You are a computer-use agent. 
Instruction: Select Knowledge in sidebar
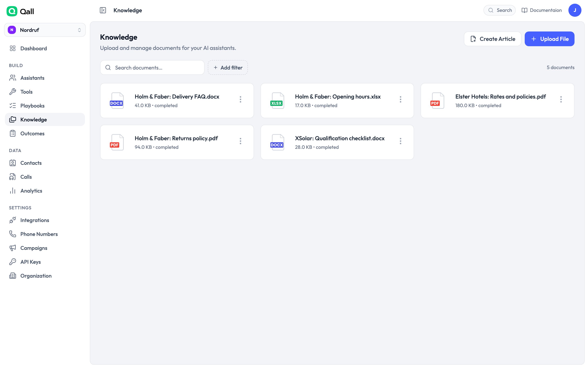[45, 120]
